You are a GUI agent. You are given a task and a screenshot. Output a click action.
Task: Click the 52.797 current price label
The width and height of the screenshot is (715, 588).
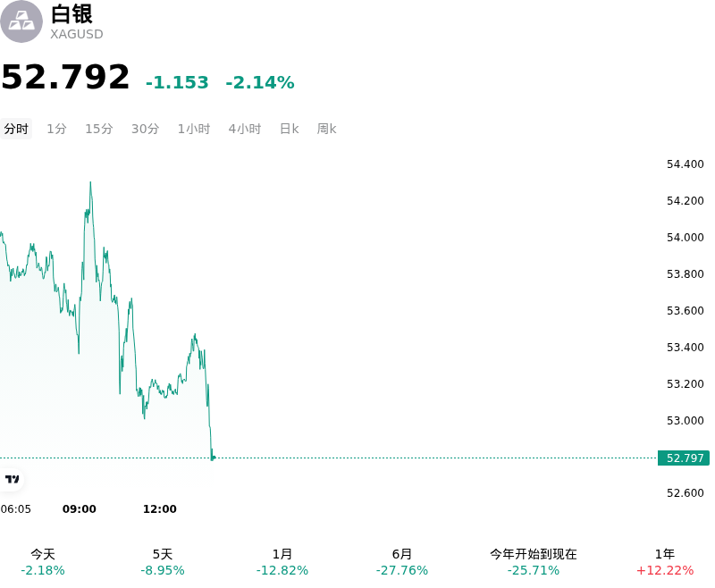tap(684, 458)
